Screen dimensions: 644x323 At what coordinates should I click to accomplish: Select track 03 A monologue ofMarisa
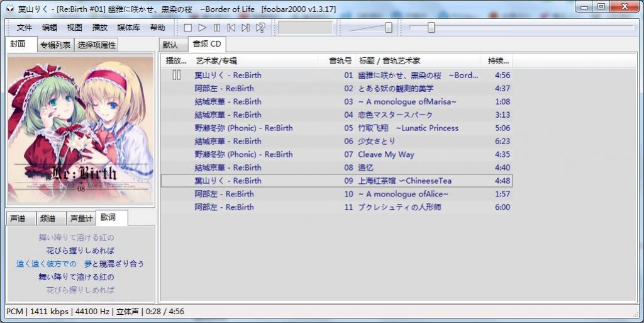pyautogui.click(x=336, y=101)
